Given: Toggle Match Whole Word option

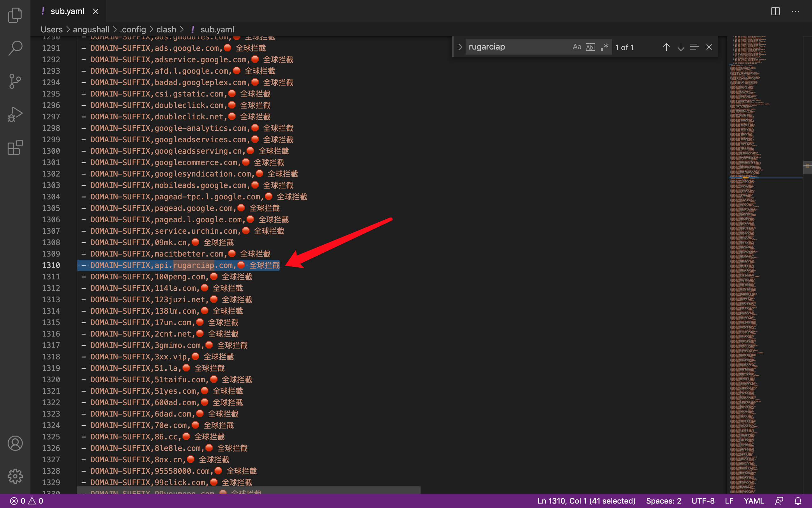Looking at the screenshot, I should [591, 47].
